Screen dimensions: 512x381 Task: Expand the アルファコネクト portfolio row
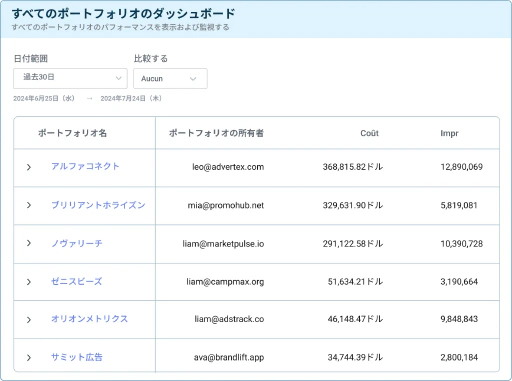coord(29,167)
